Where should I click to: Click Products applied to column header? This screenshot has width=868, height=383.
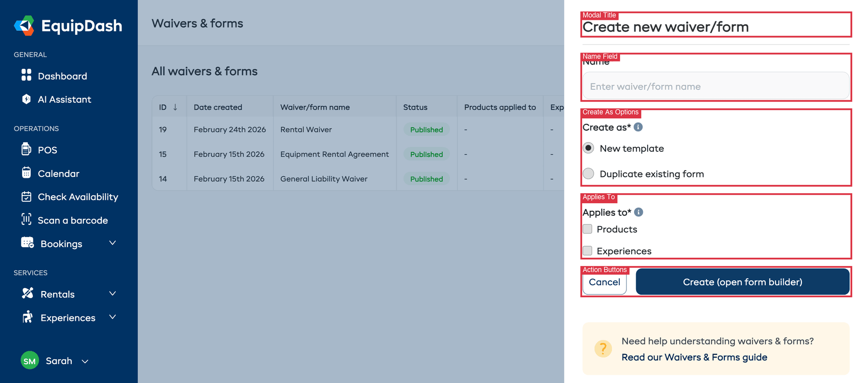pos(500,107)
